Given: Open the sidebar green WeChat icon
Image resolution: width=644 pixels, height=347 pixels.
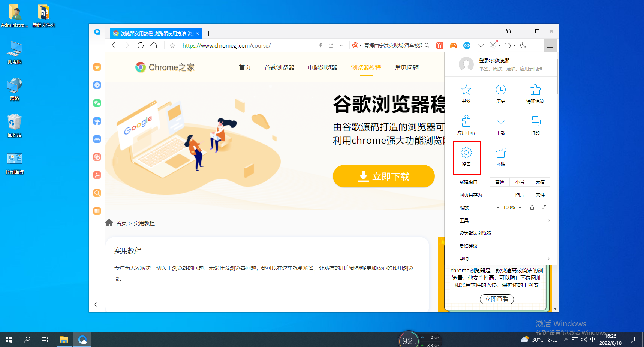Looking at the screenshot, I should tap(97, 103).
